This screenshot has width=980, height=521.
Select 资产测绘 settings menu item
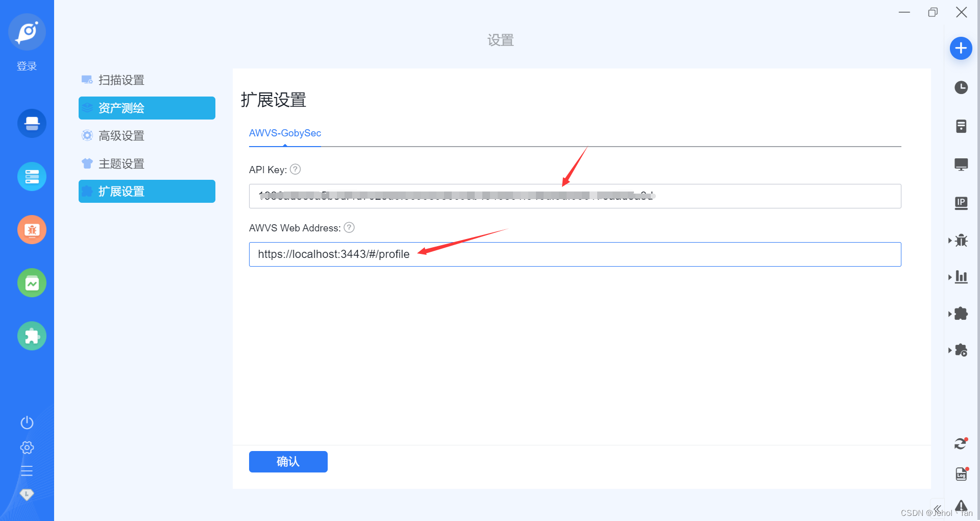tap(147, 108)
